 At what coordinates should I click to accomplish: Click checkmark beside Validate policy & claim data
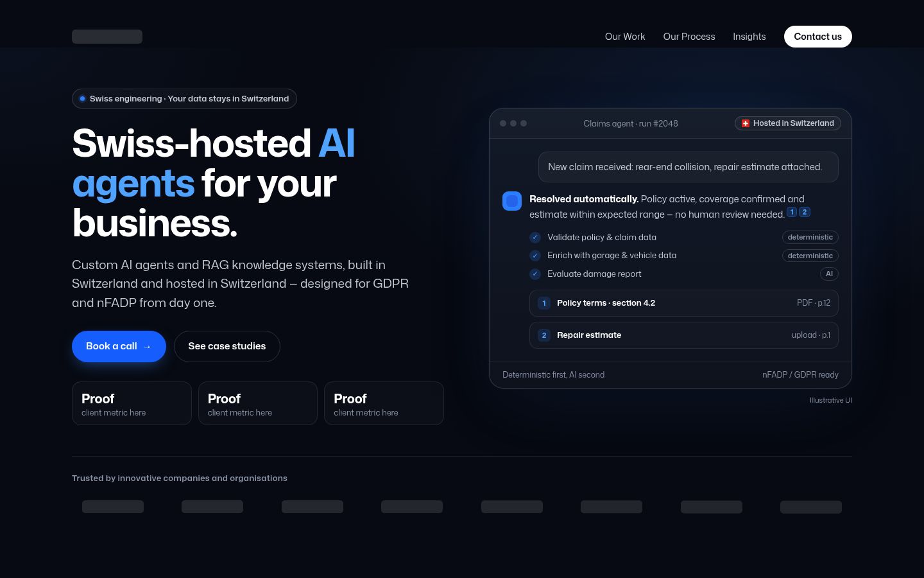(535, 238)
